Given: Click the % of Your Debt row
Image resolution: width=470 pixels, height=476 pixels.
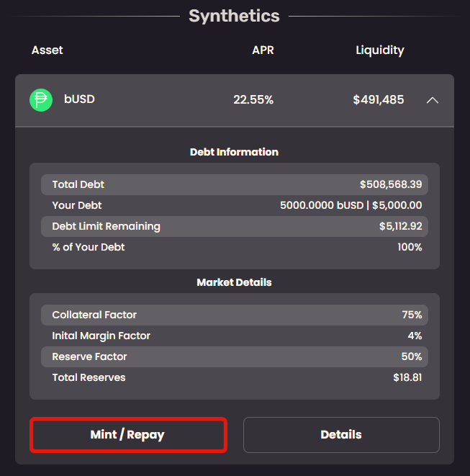Looking at the screenshot, I should pos(235,247).
